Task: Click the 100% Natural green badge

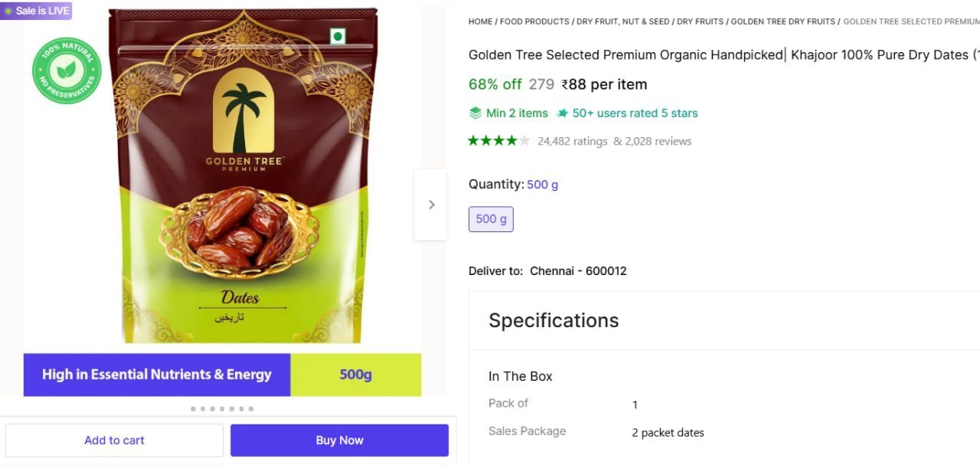Action: [x=67, y=71]
